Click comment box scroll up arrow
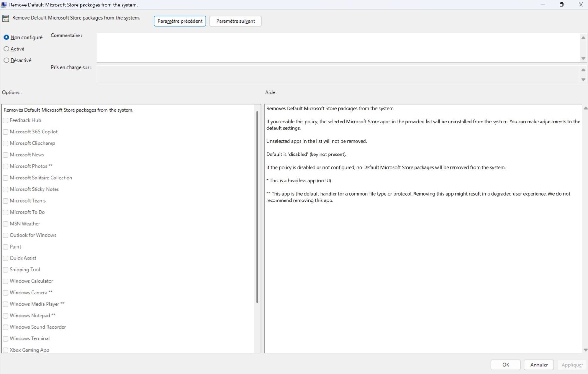 click(x=583, y=38)
